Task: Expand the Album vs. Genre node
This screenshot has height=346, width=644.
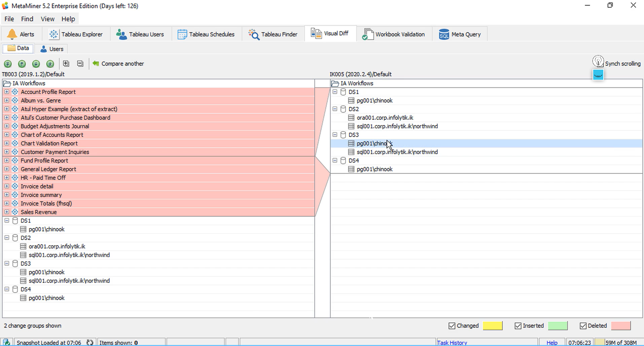Action: 7,100
